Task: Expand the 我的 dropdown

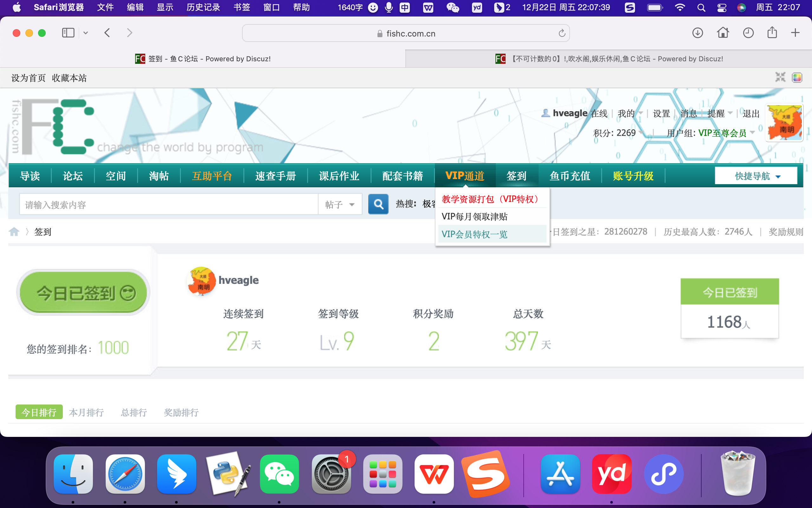Action: (630, 113)
